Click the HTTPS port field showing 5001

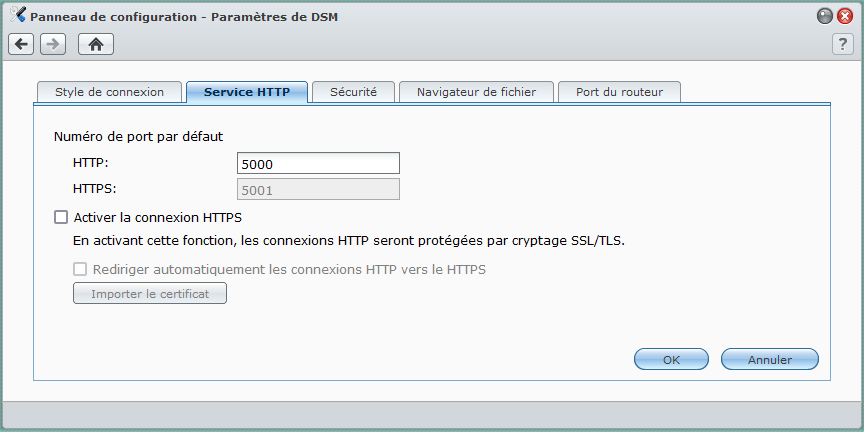pos(318,190)
